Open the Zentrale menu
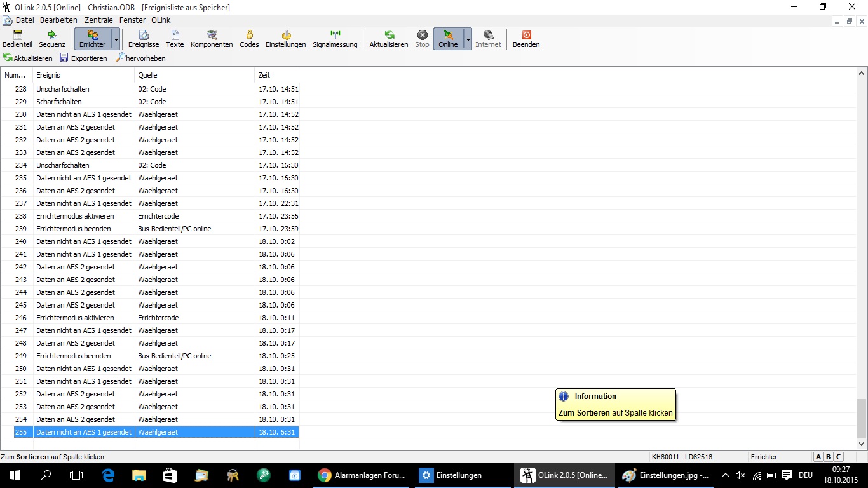The width and height of the screenshot is (868, 488). pos(98,20)
